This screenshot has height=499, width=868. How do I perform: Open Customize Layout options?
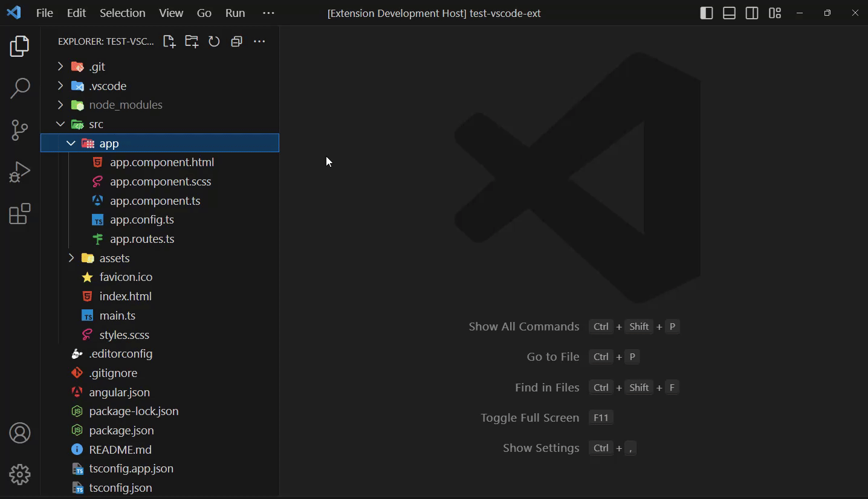(x=775, y=13)
